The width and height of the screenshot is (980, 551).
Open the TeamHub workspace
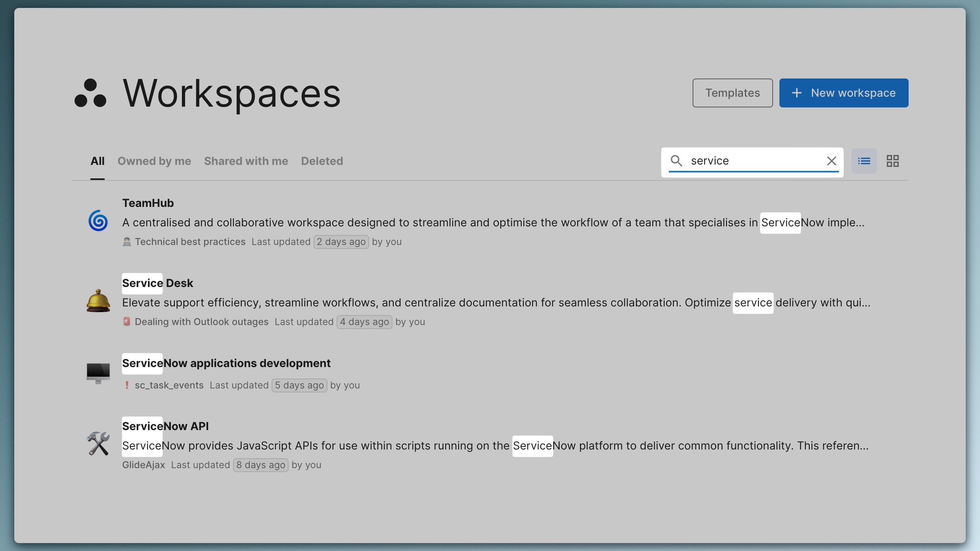(147, 203)
